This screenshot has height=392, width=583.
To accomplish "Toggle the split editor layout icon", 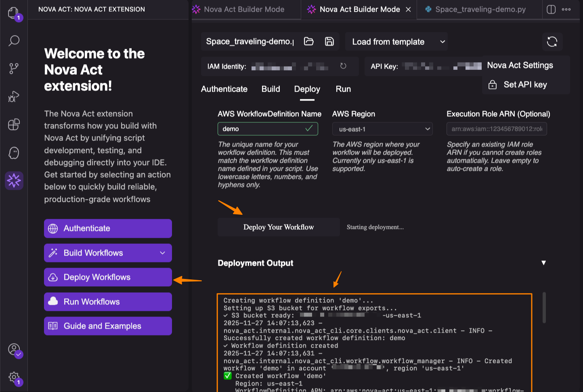I will click(551, 9).
